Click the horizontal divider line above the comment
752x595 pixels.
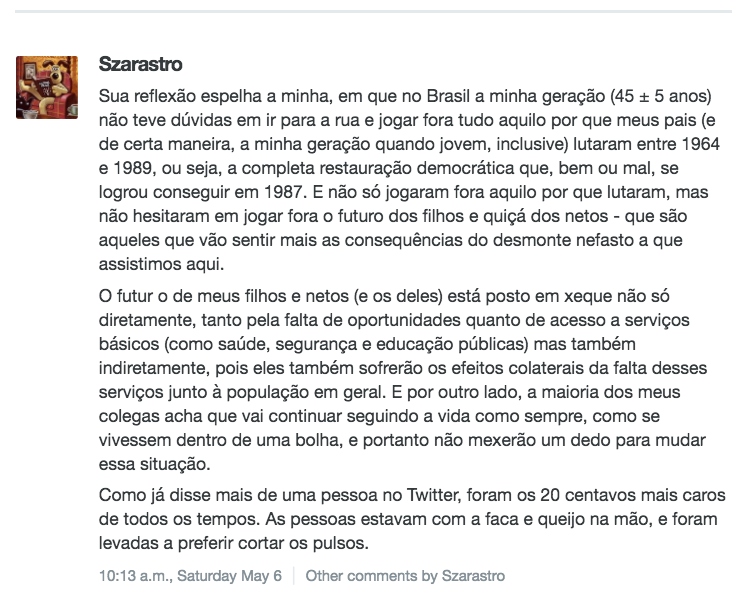(x=376, y=10)
